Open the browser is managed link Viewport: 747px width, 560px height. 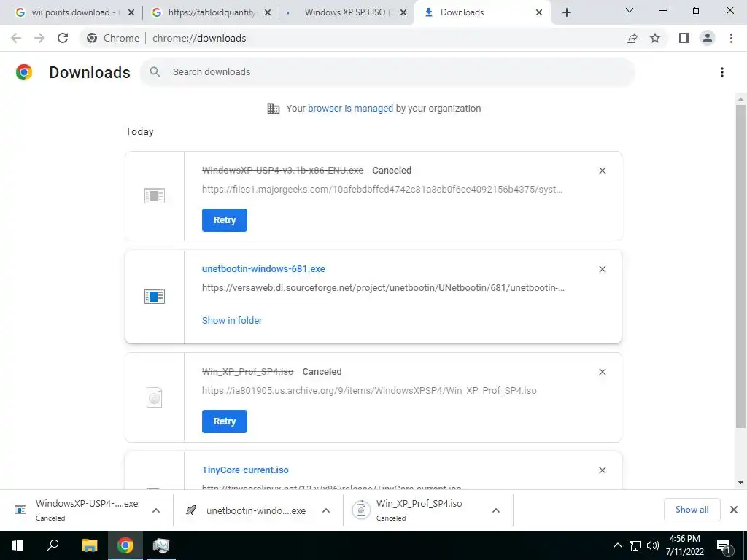pos(351,108)
